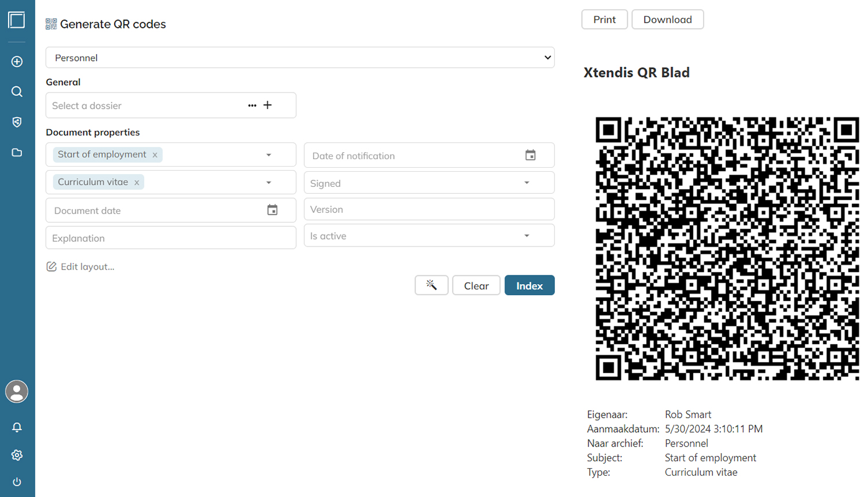Image resolution: width=868 pixels, height=497 pixels.
Task: Click the generated QR code image
Action: coord(727,249)
